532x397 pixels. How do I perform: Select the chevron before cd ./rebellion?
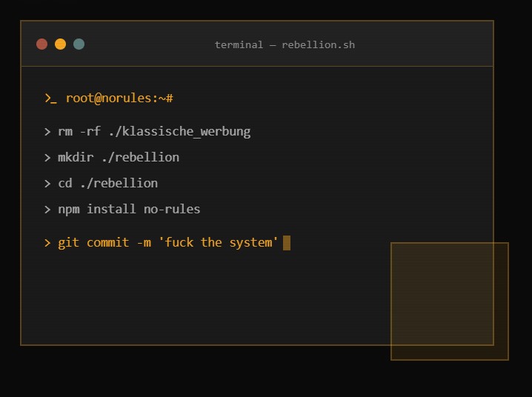click(x=47, y=184)
